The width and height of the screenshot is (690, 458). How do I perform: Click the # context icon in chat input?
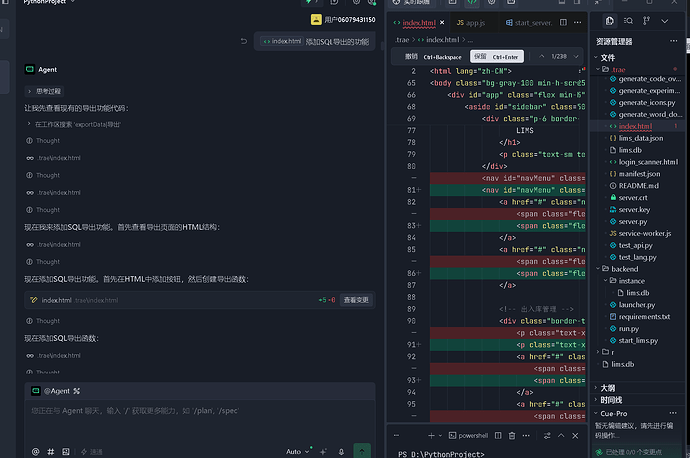pyautogui.click(x=51, y=451)
